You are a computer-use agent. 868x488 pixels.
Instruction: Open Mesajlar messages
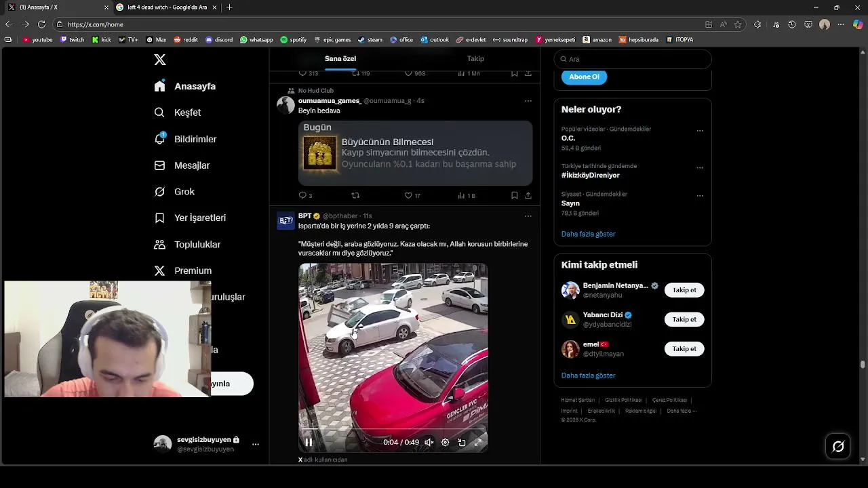182,165
